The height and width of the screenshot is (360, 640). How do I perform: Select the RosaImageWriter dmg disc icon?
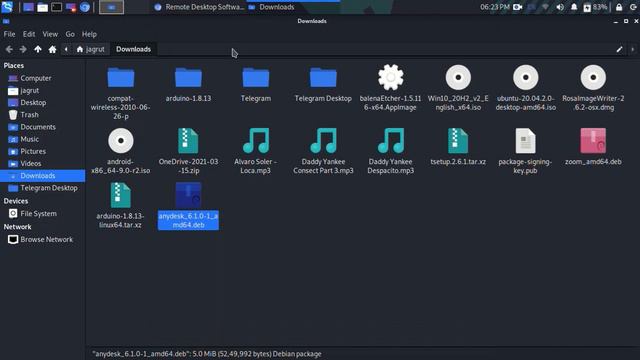(x=593, y=77)
